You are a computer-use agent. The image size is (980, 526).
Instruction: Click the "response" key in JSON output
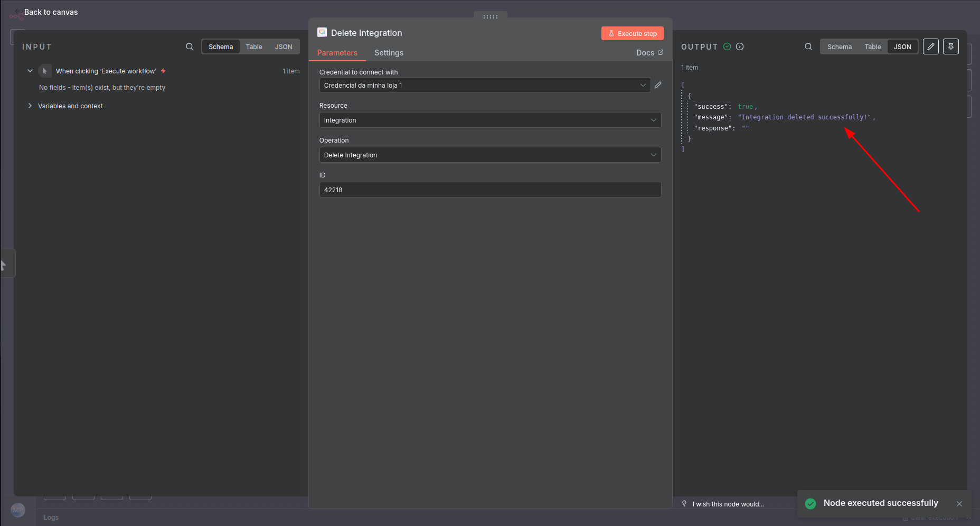(713, 128)
